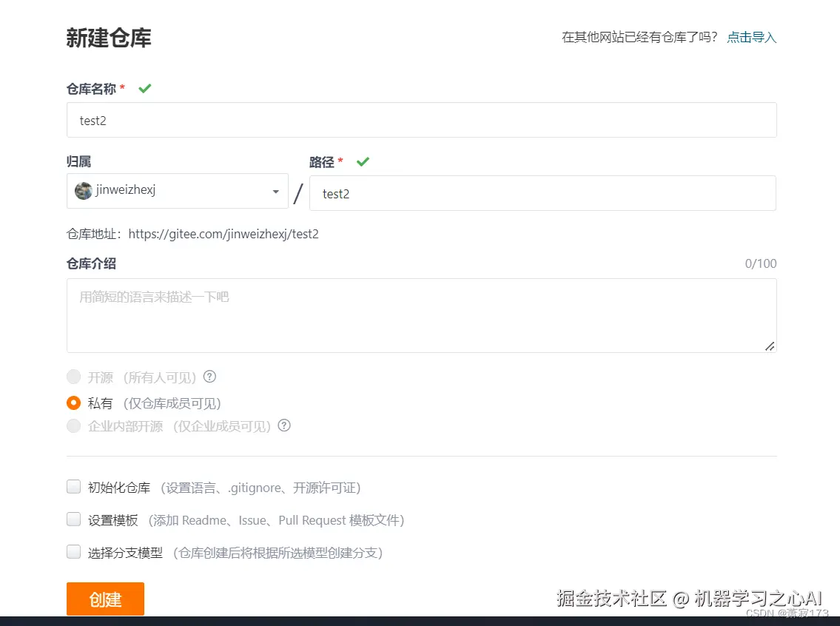Open the 归属 owner dropdown
The width and height of the screenshot is (840, 626).
[x=178, y=190]
